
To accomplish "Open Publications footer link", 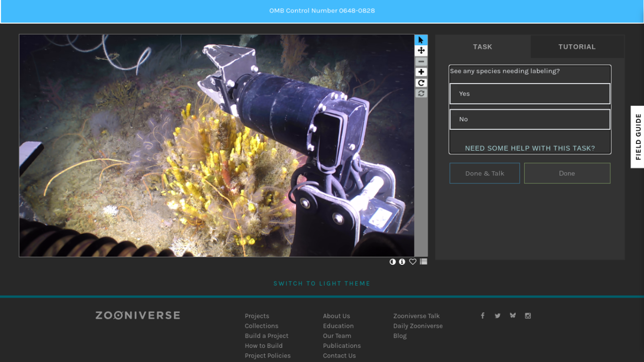I will [342, 345].
